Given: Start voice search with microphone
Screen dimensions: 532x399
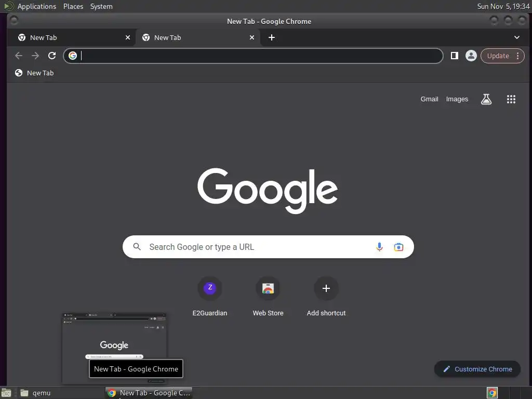Looking at the screenshot, I should [x=379, y=247].
